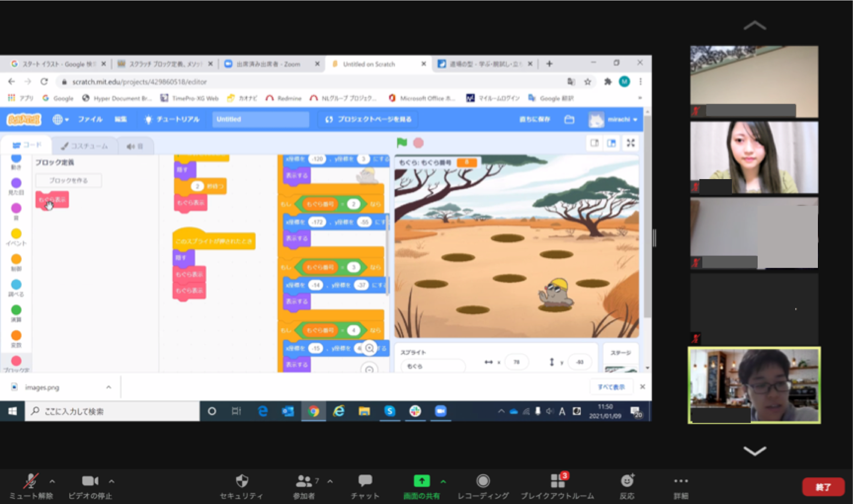
Task: Expand audio options arrow next to mute
Action: [52, 481]
